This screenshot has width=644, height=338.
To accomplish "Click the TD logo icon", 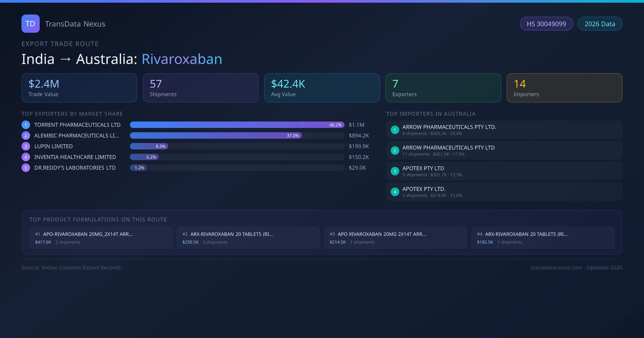I will pos(30,24).
